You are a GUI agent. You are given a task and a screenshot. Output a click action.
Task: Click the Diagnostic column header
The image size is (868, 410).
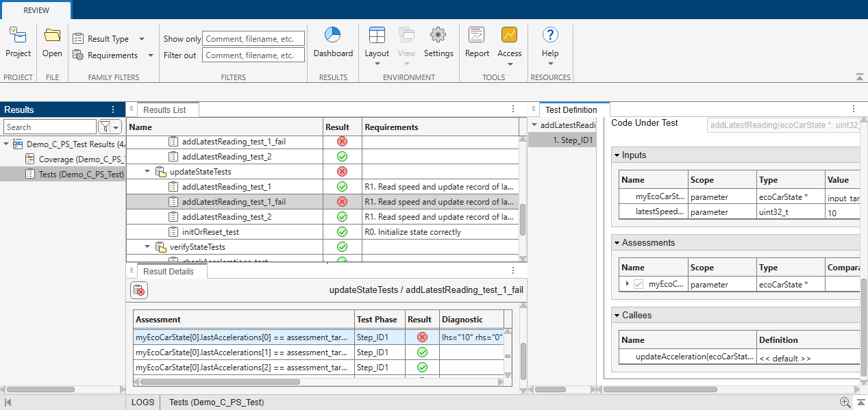pos(472,319)
